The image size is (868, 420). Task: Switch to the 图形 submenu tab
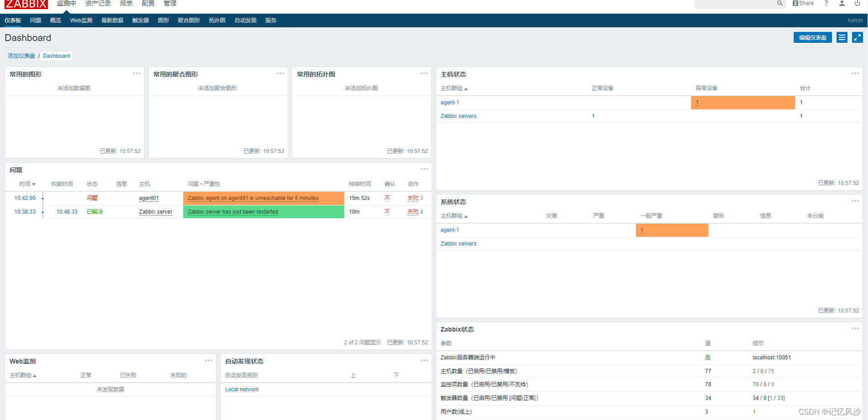click(164, 20)
